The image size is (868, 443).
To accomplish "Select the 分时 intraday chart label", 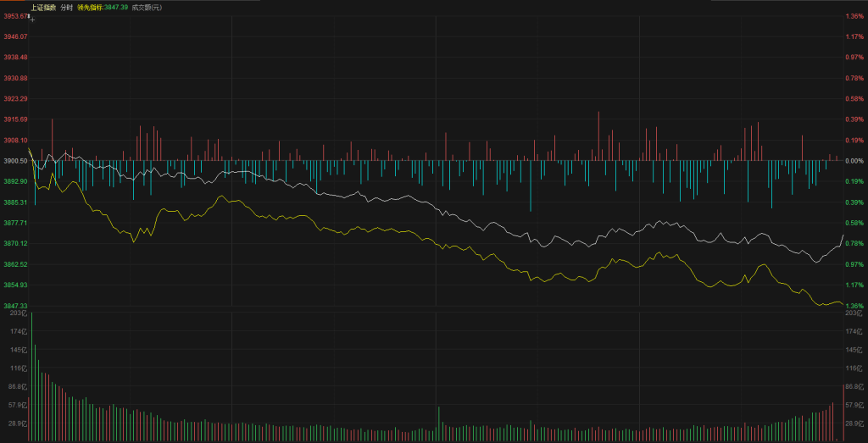I will [x=67, y=7].
